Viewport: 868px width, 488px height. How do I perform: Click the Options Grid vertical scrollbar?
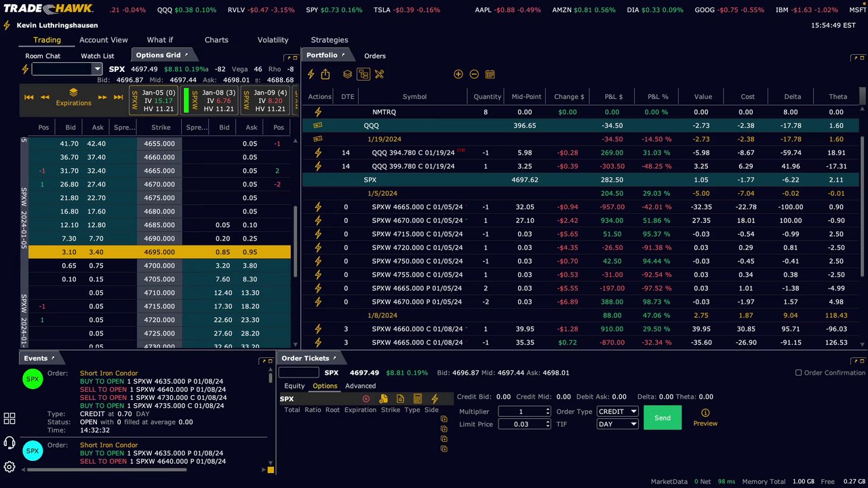tap(295, 241)
